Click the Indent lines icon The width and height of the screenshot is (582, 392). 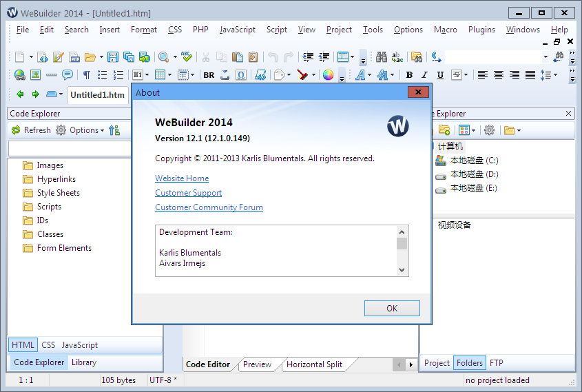[x=308, y=57]
